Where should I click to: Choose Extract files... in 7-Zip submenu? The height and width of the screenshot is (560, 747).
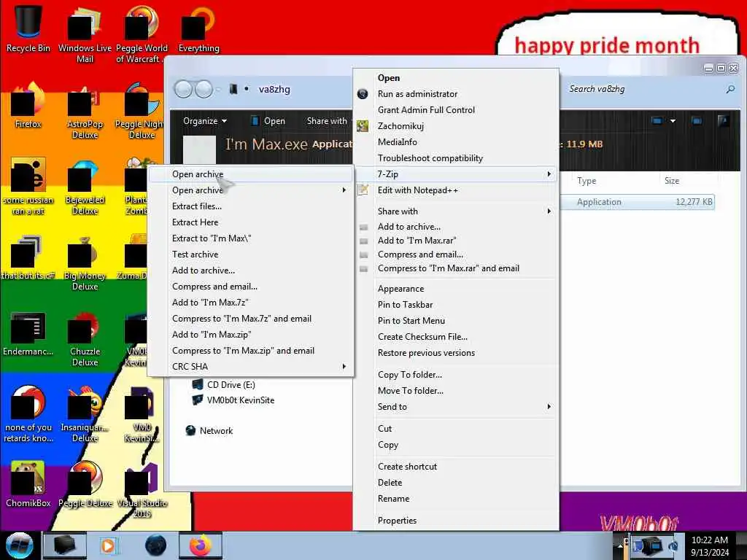tap(197, 206)
